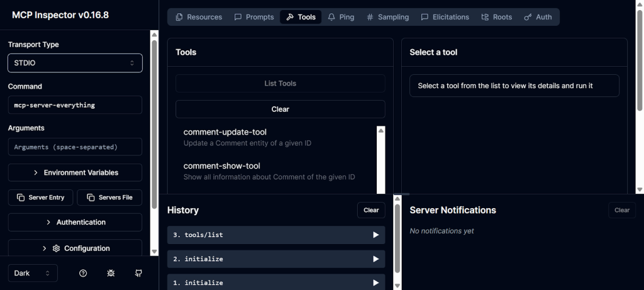
Task: Switch to the Prompts tab
Action: point(254,17)
